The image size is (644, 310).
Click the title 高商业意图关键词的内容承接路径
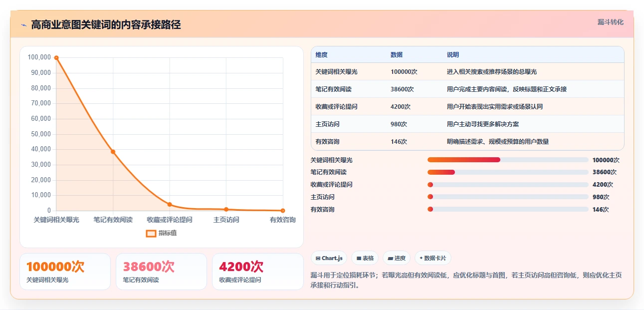106,25
